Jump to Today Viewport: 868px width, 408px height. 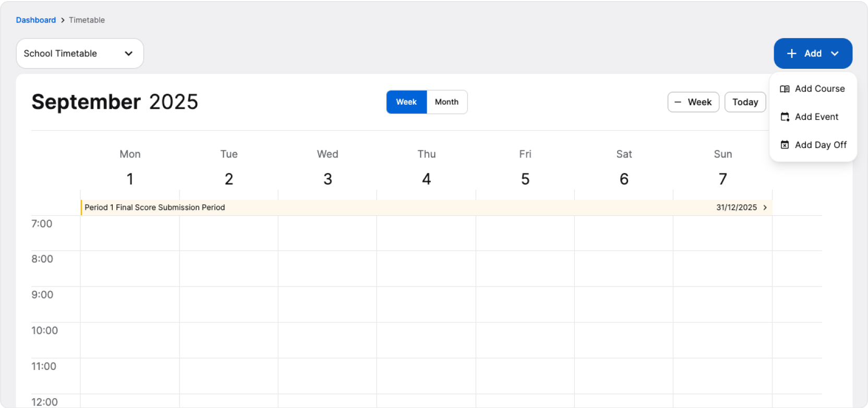745,102
